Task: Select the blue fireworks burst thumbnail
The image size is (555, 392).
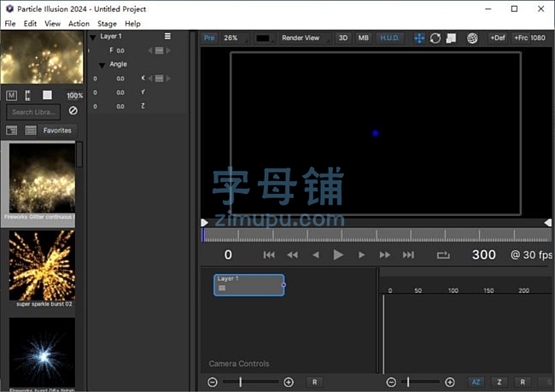Action: pyautogui.click(x=42, y=353)
